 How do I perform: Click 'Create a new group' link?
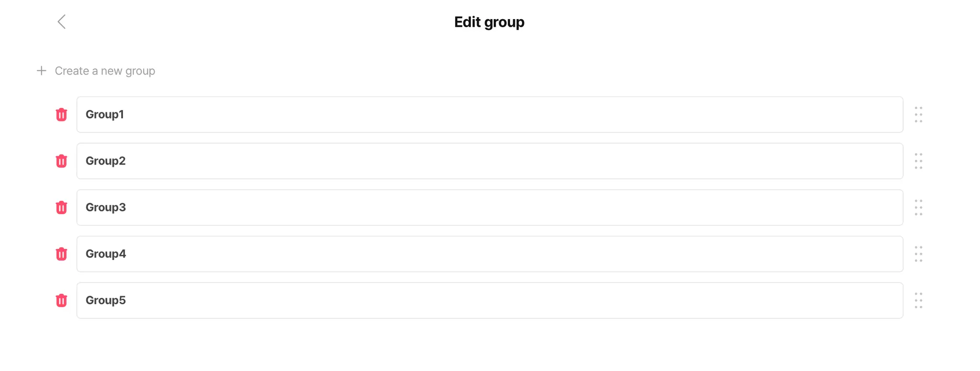[105, 71]
